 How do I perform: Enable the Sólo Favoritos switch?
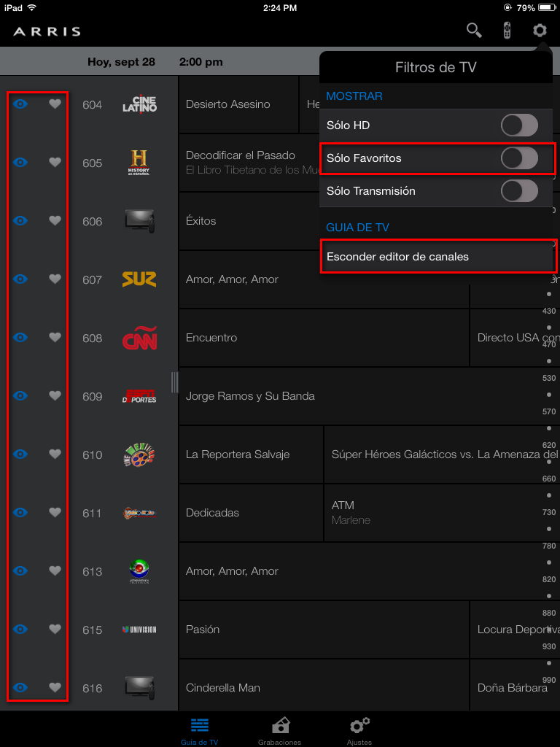coord(519,158)
